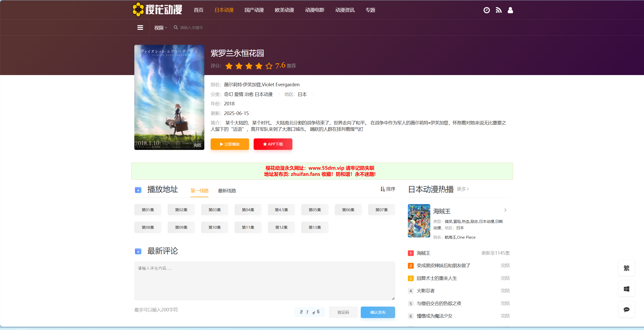Click the comment text area

pos(264,281)
